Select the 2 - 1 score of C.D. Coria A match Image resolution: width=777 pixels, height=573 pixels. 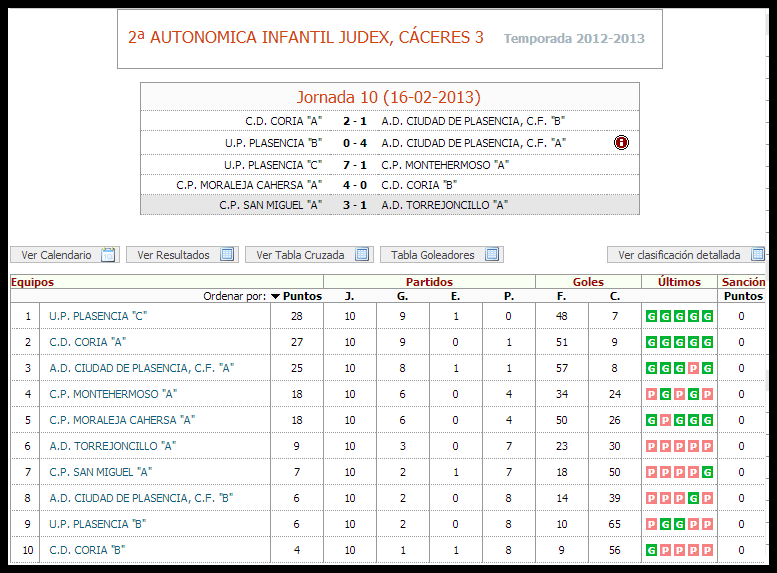click(x=355, y=121)
